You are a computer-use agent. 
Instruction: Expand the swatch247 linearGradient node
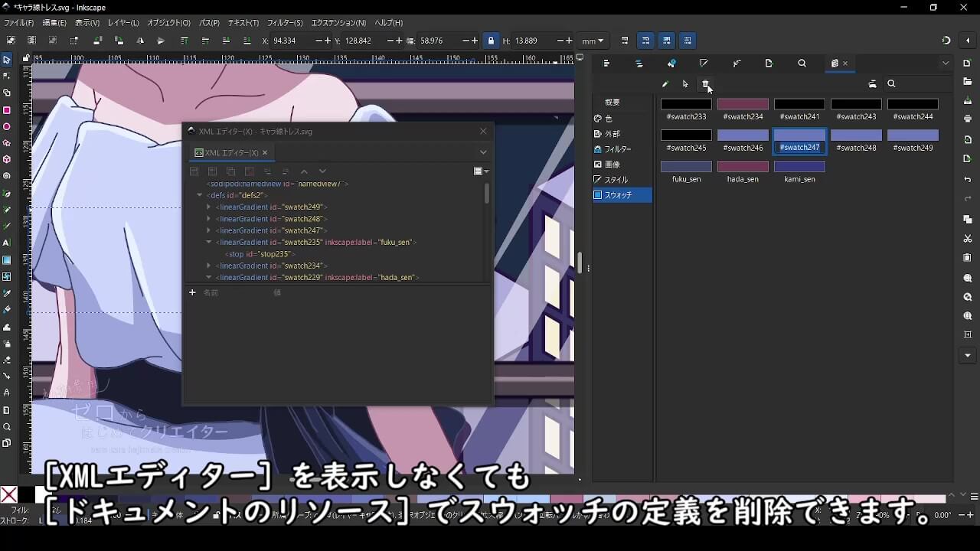[208, 230]
